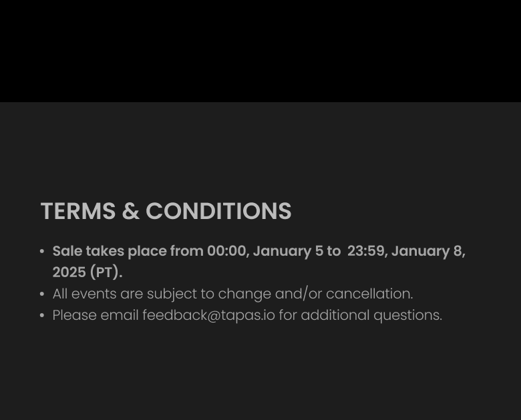Image resolution: width=521 pixels, height=420 pixels.
Task: Click the word 'cancellation'
Action: tap(369, 294)
